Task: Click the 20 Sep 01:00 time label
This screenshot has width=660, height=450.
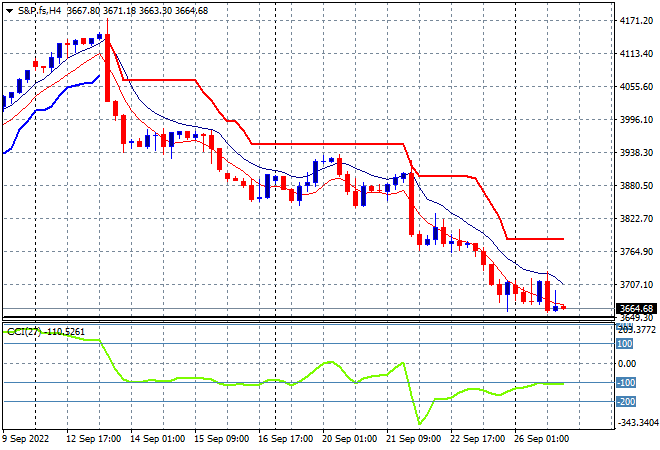Action: tap(352, 440)
